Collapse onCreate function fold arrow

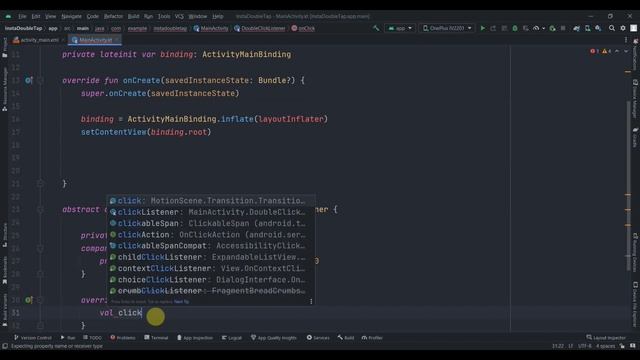(x=40, y=80)
